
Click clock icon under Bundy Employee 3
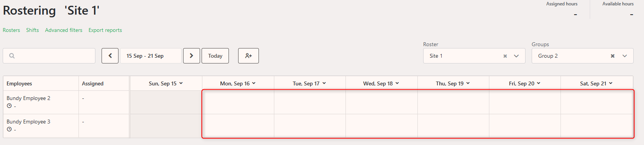coord(9,129)
